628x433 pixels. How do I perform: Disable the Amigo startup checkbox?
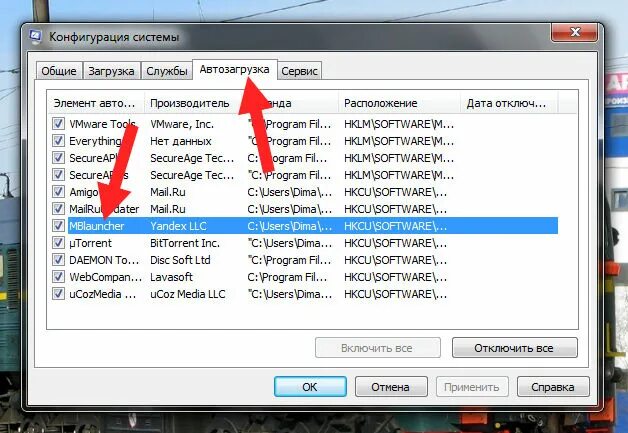[x=58, y=191]
